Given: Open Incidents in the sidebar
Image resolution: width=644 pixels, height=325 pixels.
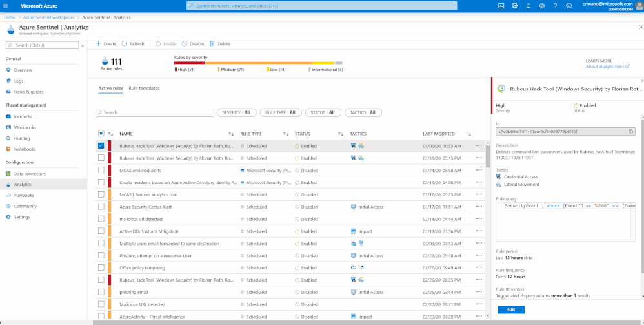Looking at the screenshot, I should (23, 117).
